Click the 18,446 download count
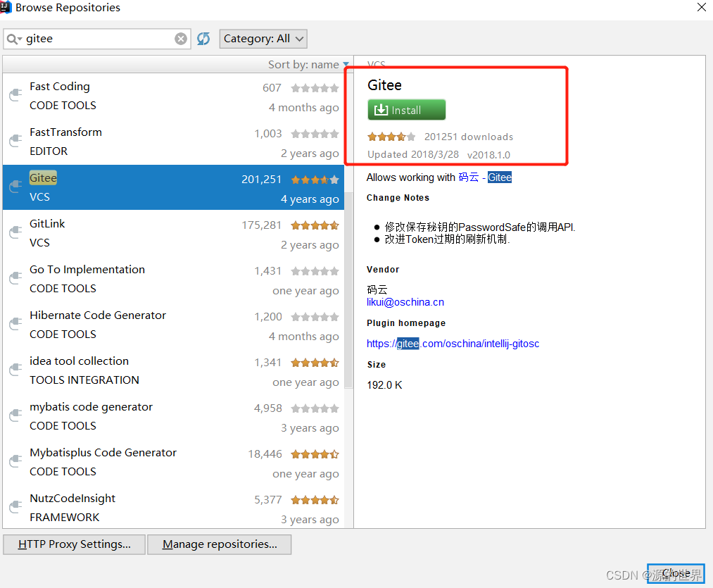The height and width of the screenshot is (588, 713). tap(265, 454)
